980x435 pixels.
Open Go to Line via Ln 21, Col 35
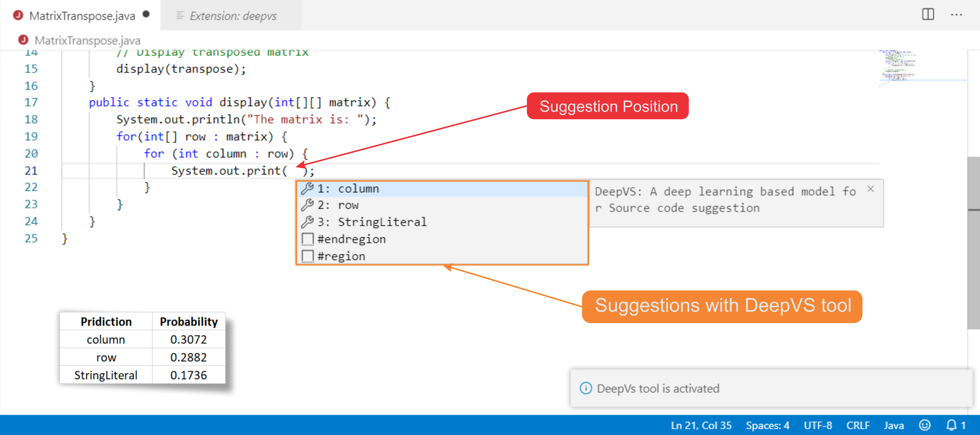pyautogui.click(x=701, y=425)
